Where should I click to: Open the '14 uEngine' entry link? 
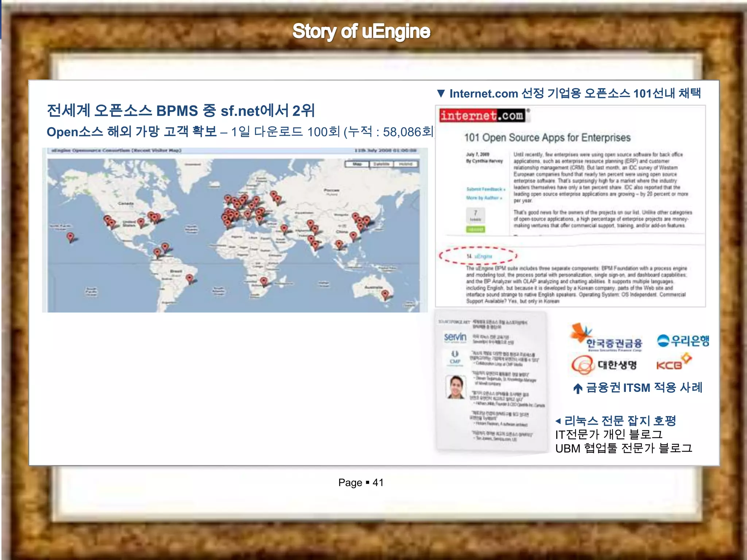point(479,256)
